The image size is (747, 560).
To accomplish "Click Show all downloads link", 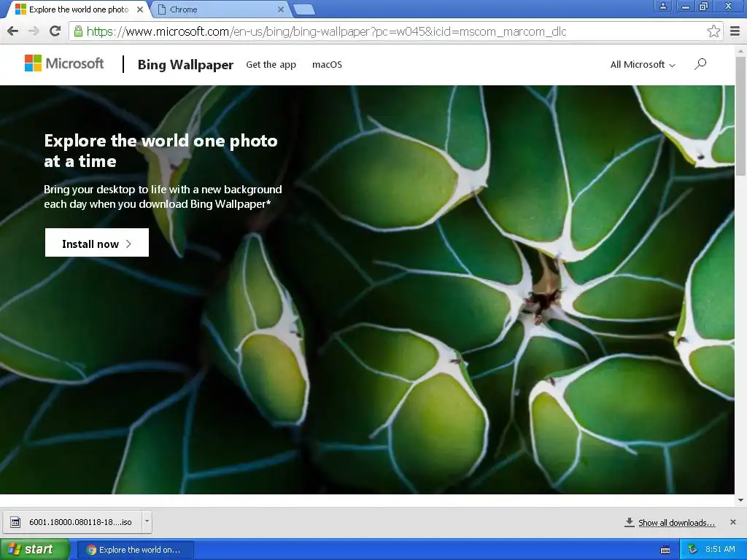I will click(x=676, y=522).
